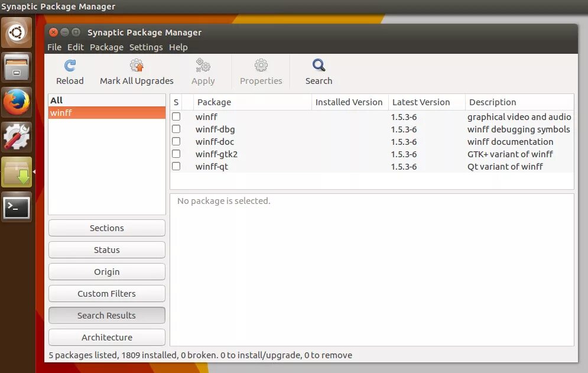Viewport: 588px width, 373px height.
Task: Select the All entry in the filter list
Action: 107,100
